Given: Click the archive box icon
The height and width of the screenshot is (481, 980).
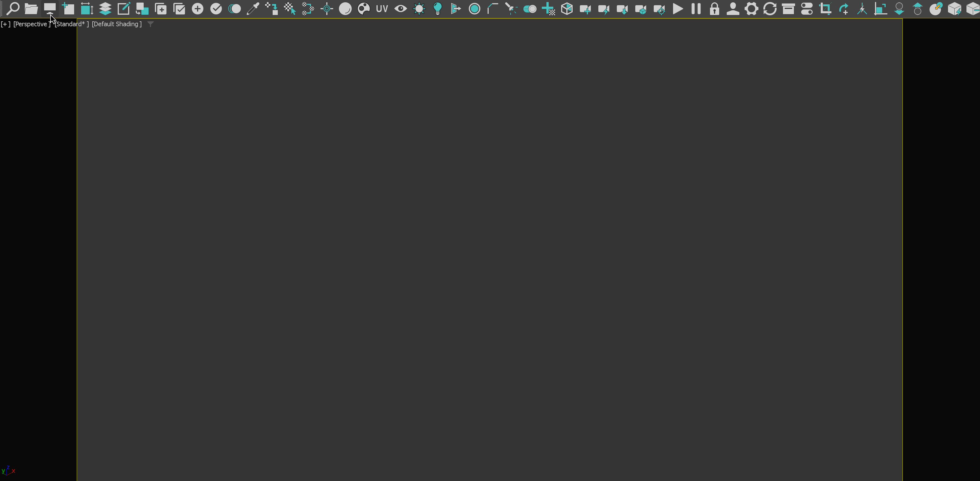Looking at the screenshot, I should click(788, 8).
